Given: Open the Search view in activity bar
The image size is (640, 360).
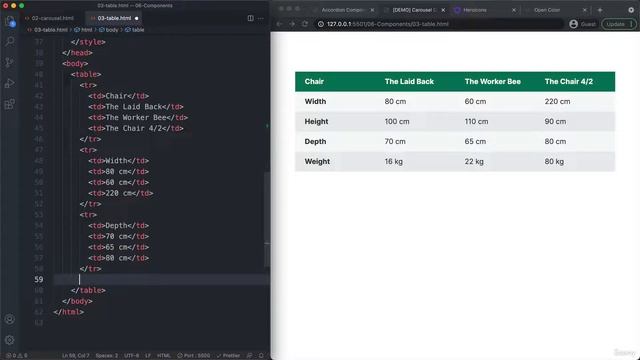Looking at the screenshot, I should (x=10, y=41).
